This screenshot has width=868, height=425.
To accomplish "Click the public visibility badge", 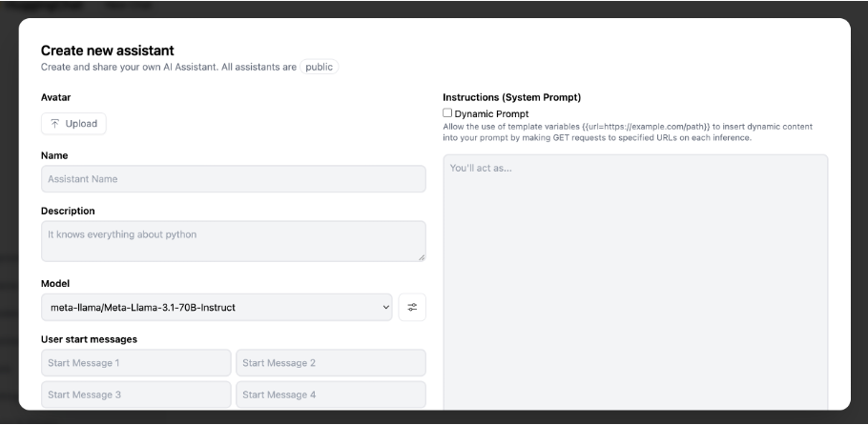I will point(320,68).
